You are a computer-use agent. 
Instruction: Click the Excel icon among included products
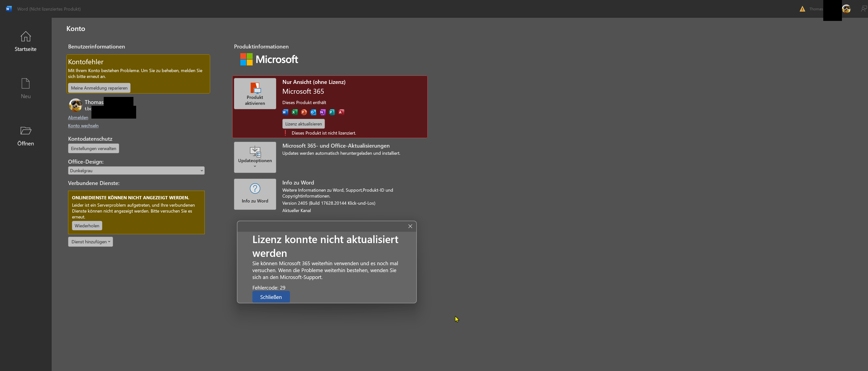tap(294, 112)
